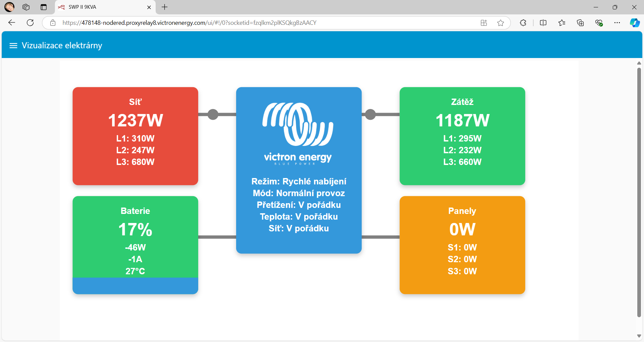Open the browser extensions menu
644x342 pixels.
pyautogui.click(x=523, y=23)
